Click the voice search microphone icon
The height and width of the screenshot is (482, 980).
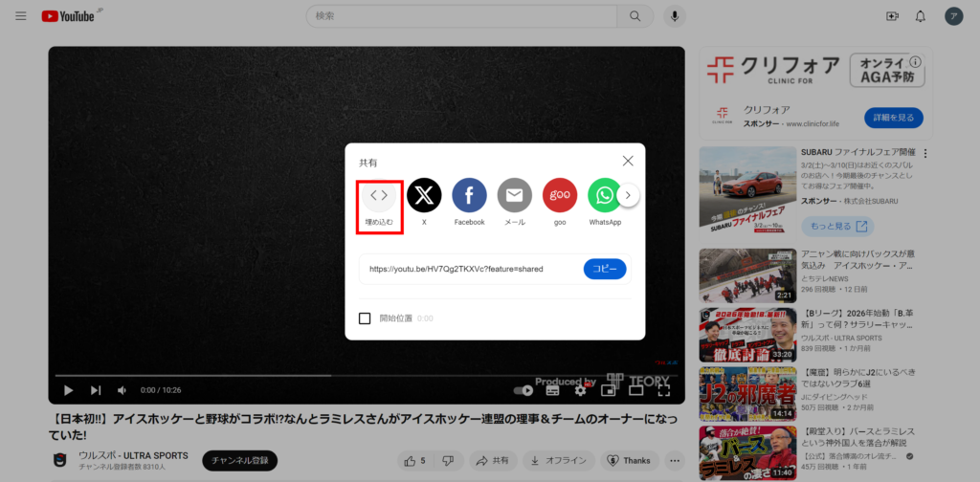[676, 16]
